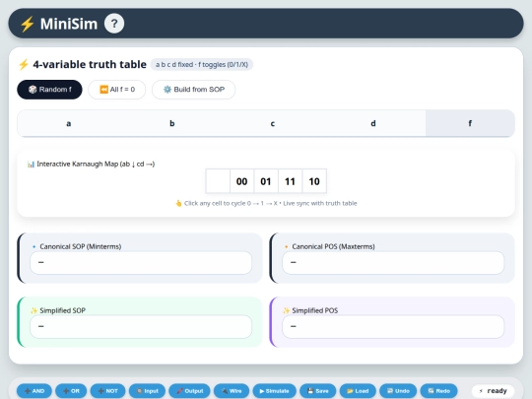The image size is (532, 399).
Task: Open Build from SOP
Action: 193,90
